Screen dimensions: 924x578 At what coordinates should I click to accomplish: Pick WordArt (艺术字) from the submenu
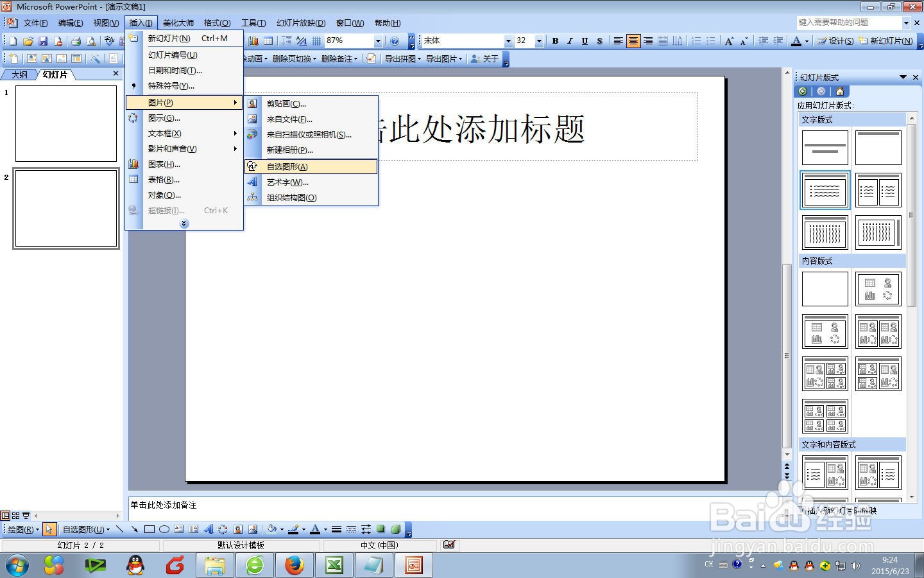(311, 182)
